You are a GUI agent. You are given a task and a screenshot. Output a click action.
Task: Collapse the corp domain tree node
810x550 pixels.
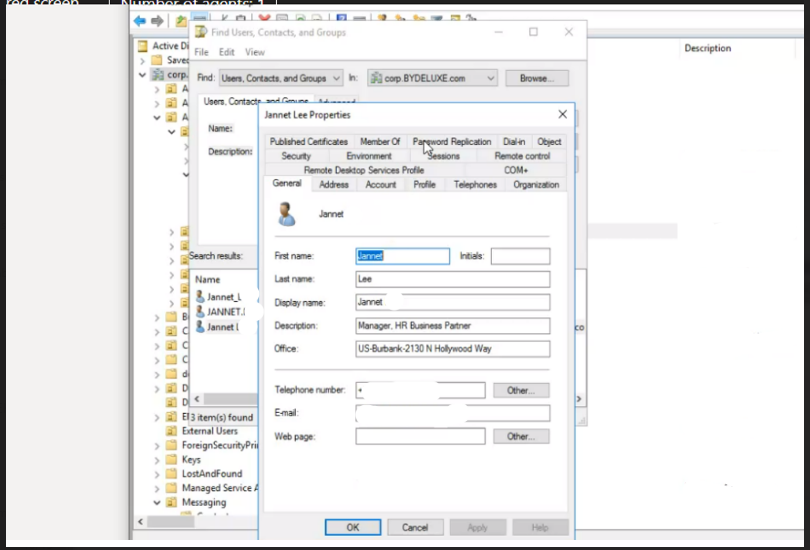[x=143, y=75]
